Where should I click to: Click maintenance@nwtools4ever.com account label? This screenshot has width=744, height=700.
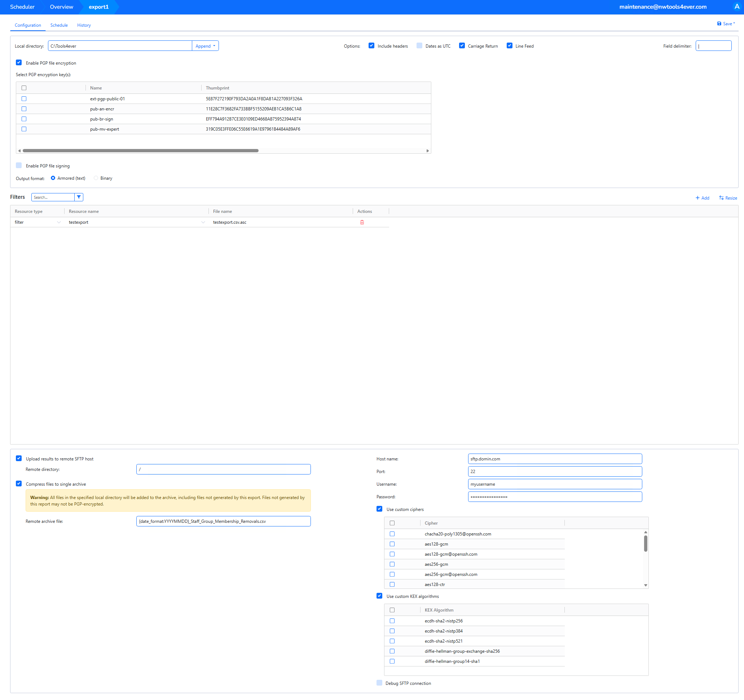[663, 7]
